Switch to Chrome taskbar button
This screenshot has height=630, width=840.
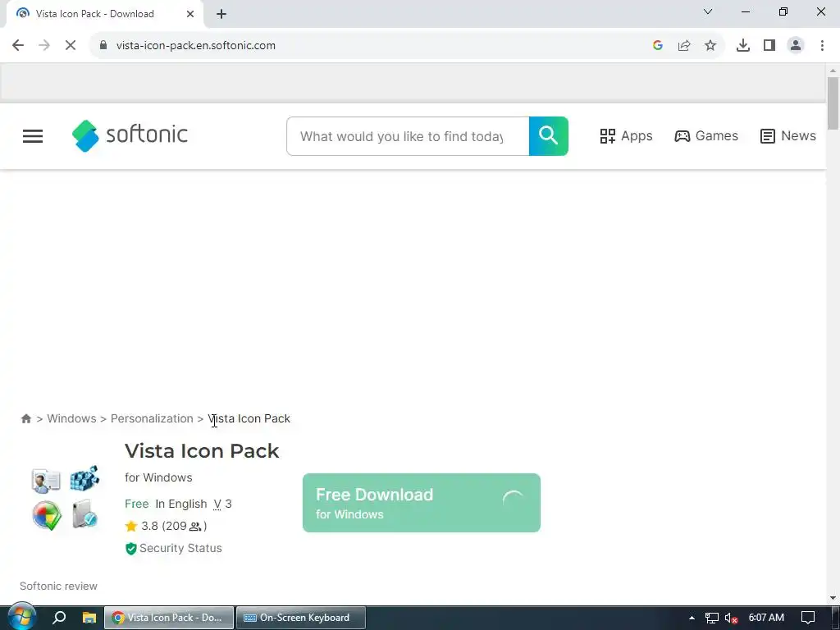169,618
